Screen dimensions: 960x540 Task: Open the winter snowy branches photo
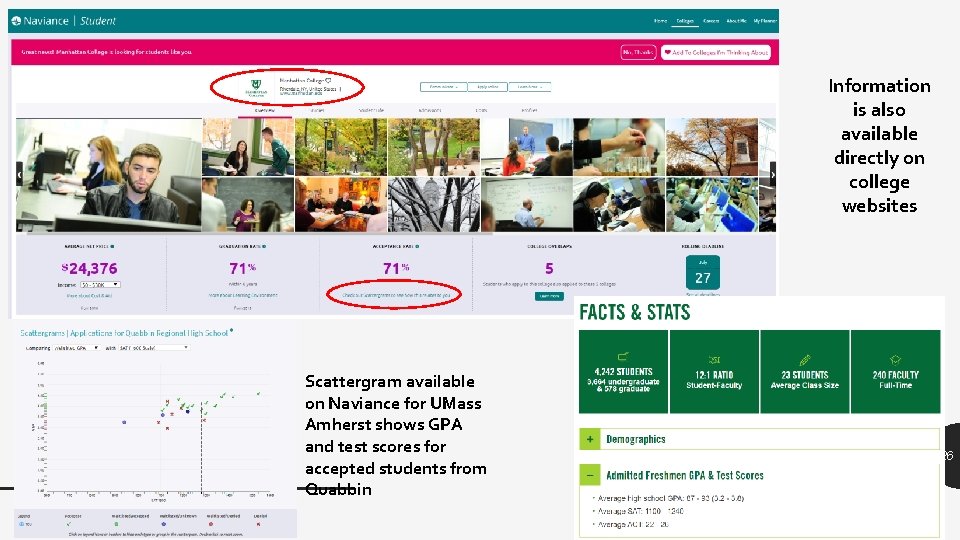tap(434, 204)
